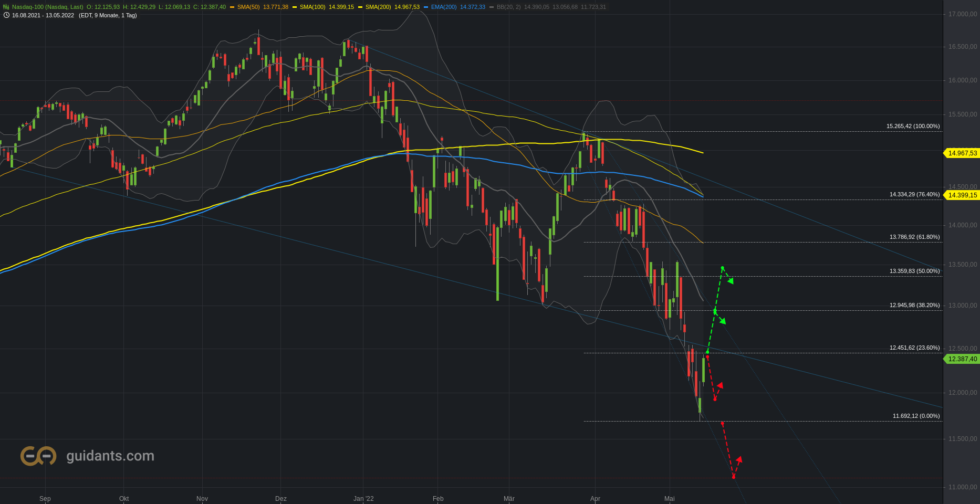Click the (EDT, 9 Monate, 1 Tag) timeframe text
The image size is (980, 504).
click(x=108, y=15)
